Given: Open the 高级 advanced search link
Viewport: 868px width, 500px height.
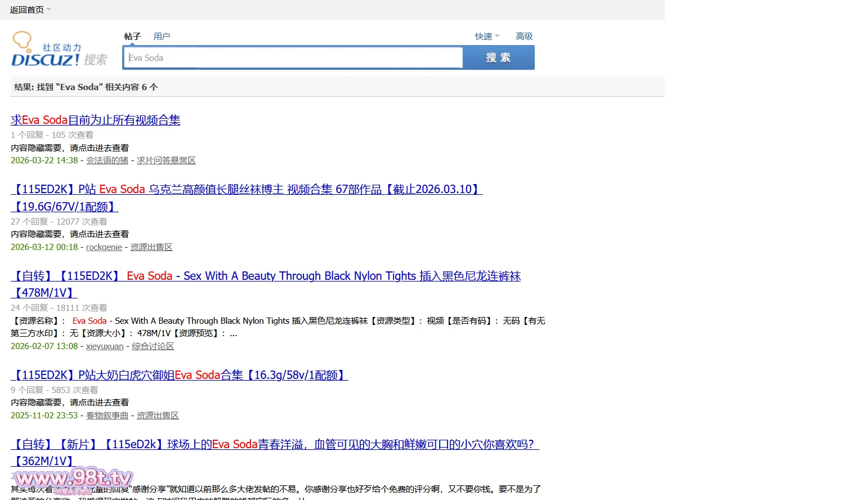Looking at the screenshot, I should pyautogui.click(x=524, y=36).
